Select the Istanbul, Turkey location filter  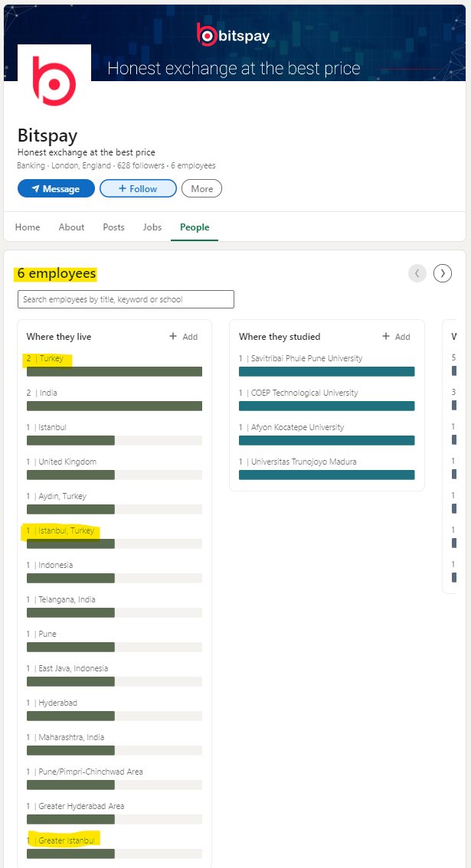pos(114,537)
